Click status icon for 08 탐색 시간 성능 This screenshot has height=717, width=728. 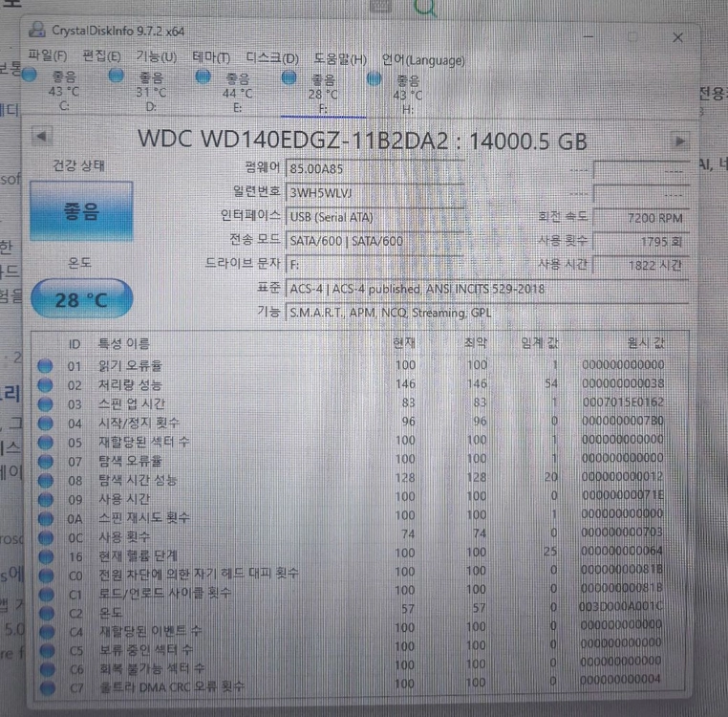46,480
